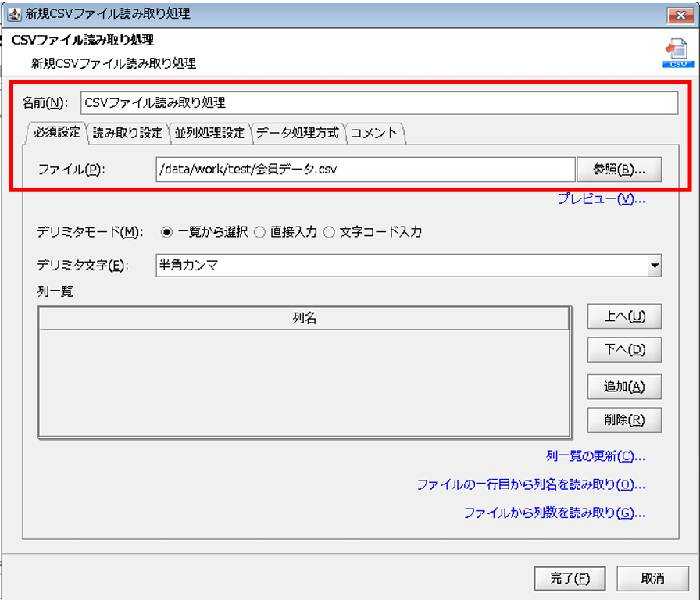700x600 pixels.
Task: Click the ファイル path input field
Action: (365, 170)
